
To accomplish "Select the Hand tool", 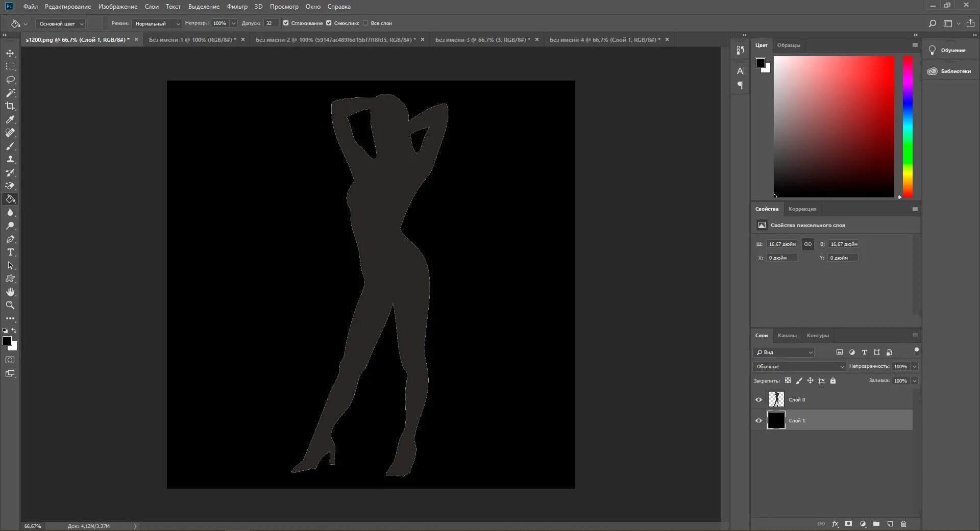I will (x=10, y=292).
